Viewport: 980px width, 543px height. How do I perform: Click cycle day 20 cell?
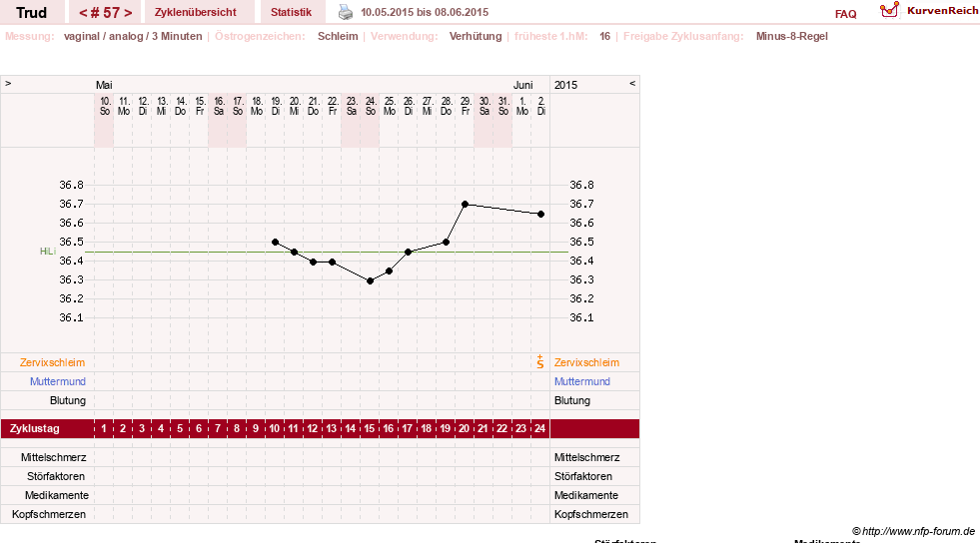tap(465, 429)
